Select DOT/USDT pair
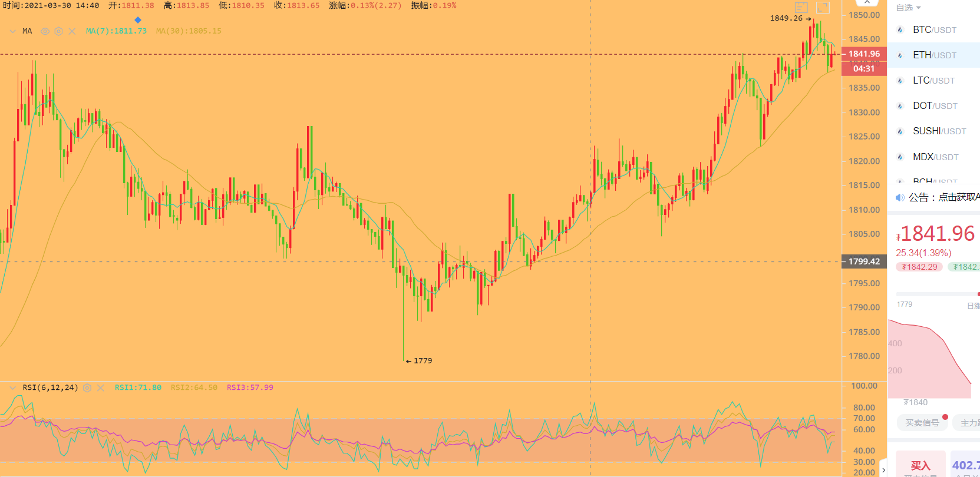This screenshot has width=980, height=477. pyautogui.click(x=934, y=105)
